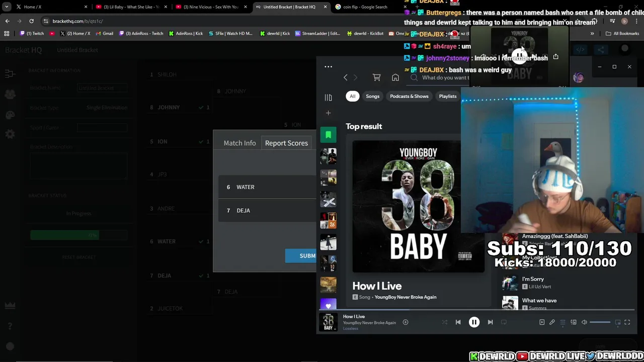This screenshot has height=362, width=644.
Task: Switch to the Match Info tab
Action: coord(239,143)
